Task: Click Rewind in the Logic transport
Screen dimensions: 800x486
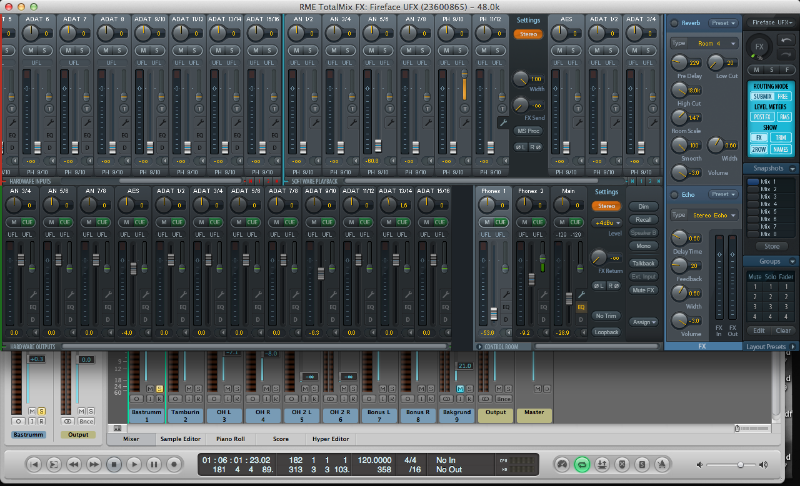Action: point(74,464)
